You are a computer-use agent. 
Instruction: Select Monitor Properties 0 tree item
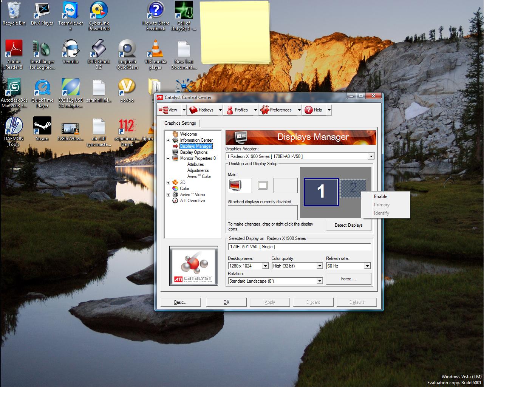[198, 158]
